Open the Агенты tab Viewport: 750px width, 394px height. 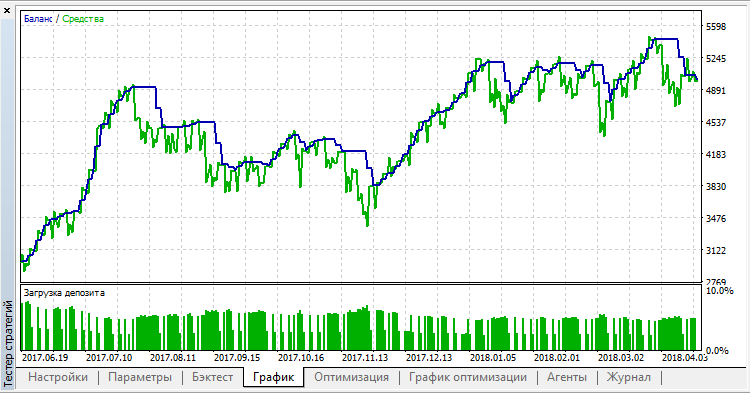567,377
